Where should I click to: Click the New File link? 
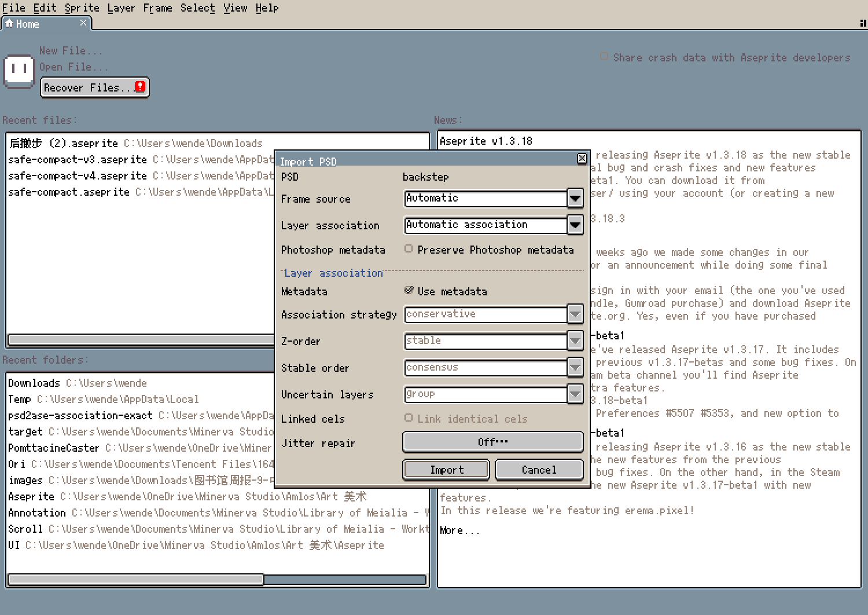[71, 51]
